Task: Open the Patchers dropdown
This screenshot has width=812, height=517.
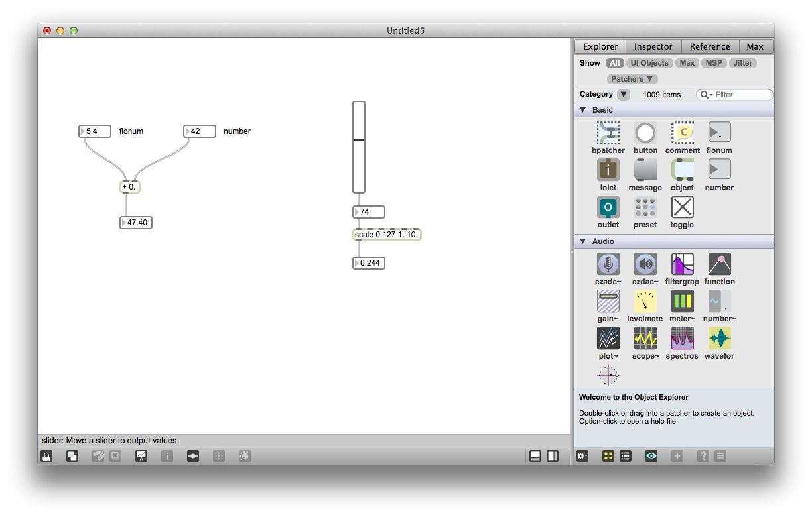Action: click(632, 78)
